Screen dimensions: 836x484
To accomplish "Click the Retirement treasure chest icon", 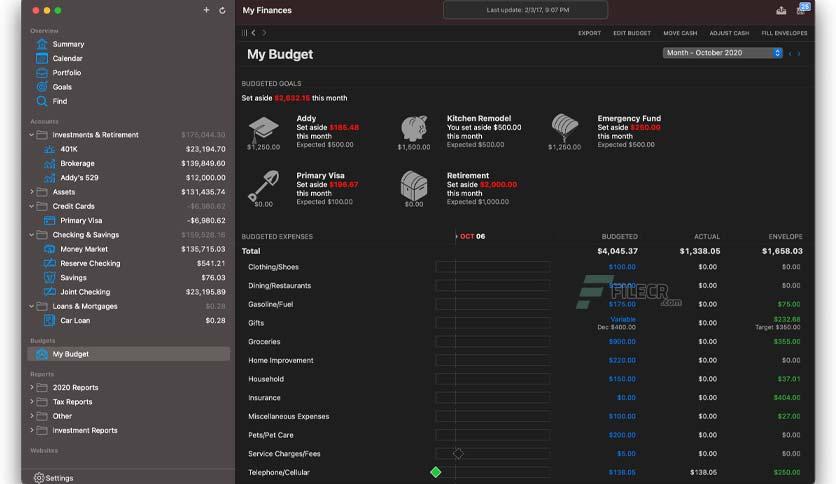I will [x=414, y=185].
